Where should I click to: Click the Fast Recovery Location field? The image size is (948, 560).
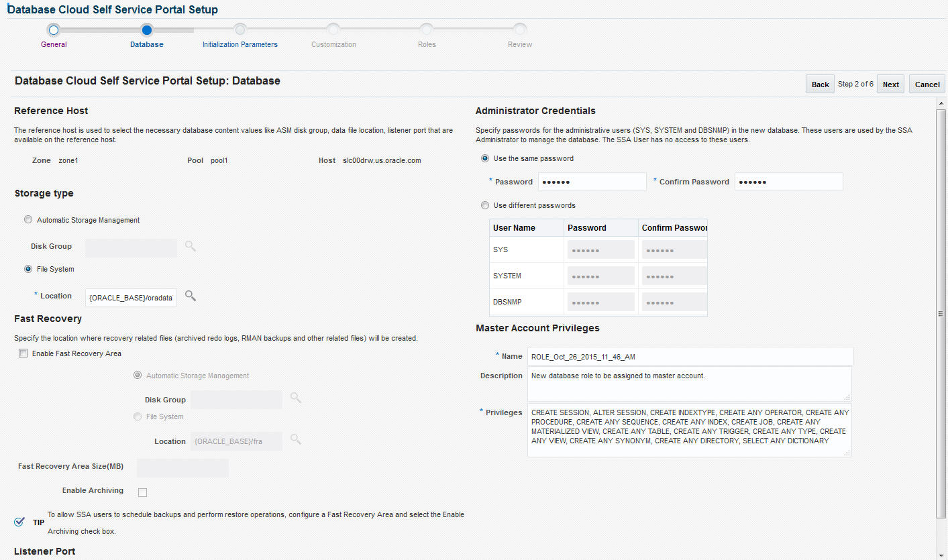pos(236,441)
